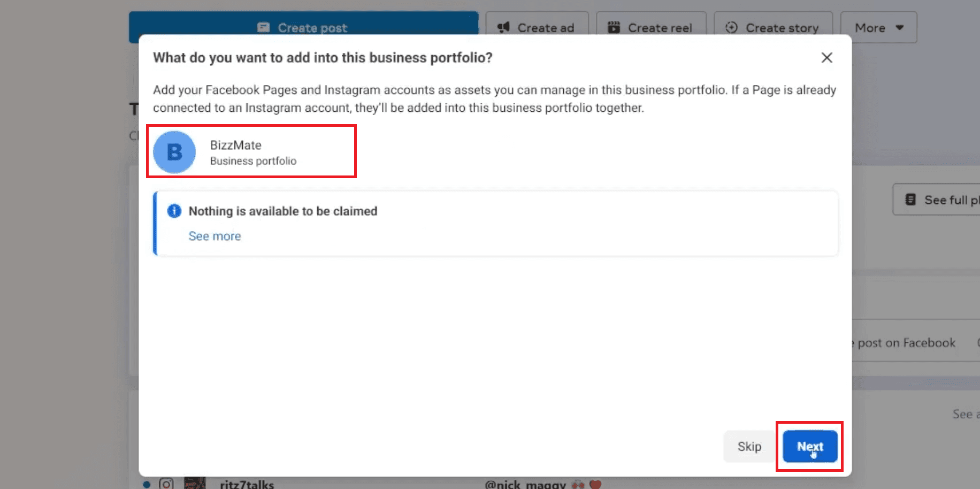The height and width of the screenshot is (489, 980).
Task: Click the ritz7talks profile thumbnail
Action: point(195,483)
